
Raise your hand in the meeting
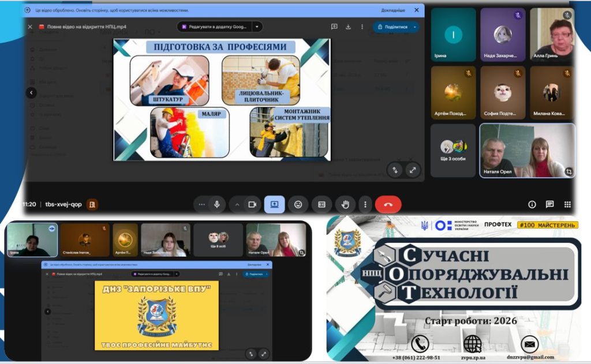[345, 204]
